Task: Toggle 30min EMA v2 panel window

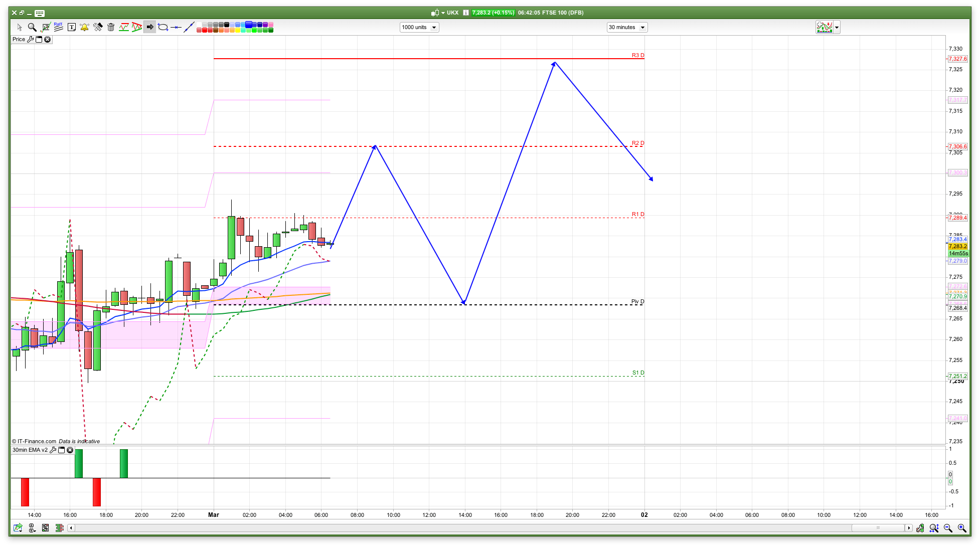Action: 62,450
